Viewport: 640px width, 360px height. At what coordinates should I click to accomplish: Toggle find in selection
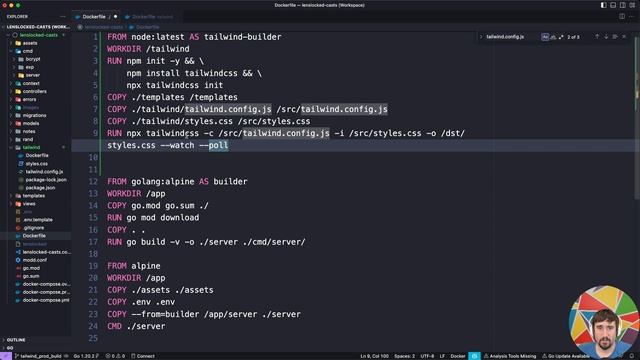615,37
